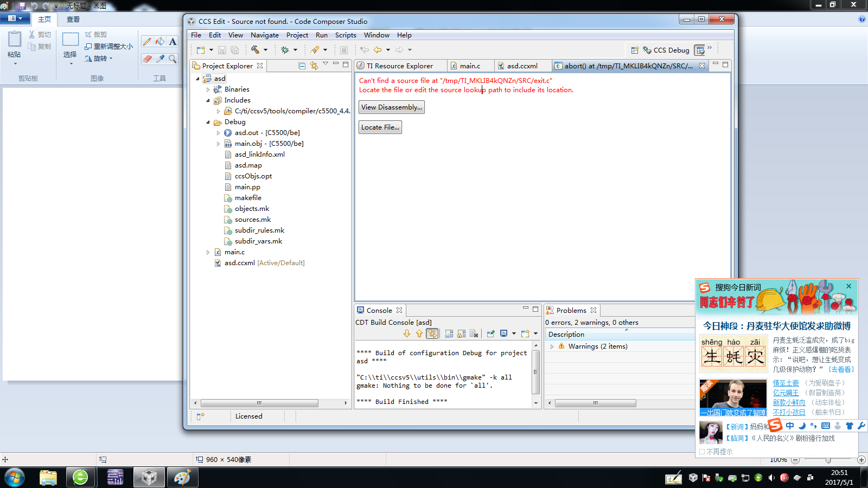Open the Windows Start button
Viewport: 868px width, 488px height.
pos(15,478)
